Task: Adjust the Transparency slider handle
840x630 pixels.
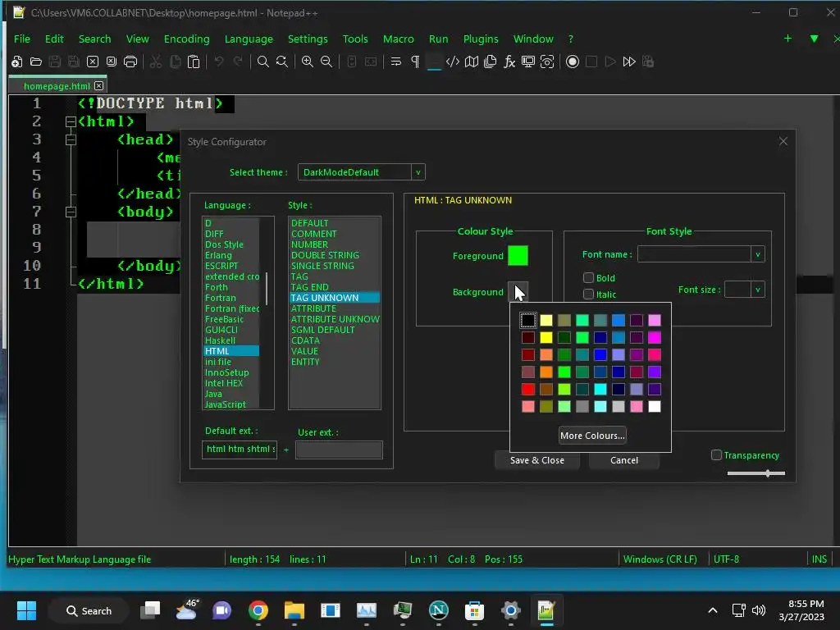Action: tap(768, 473)
